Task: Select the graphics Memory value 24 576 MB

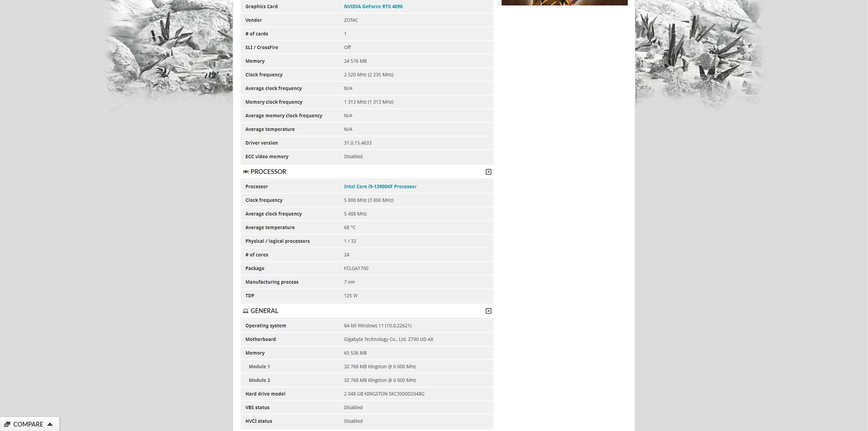Action: point(355,61)
